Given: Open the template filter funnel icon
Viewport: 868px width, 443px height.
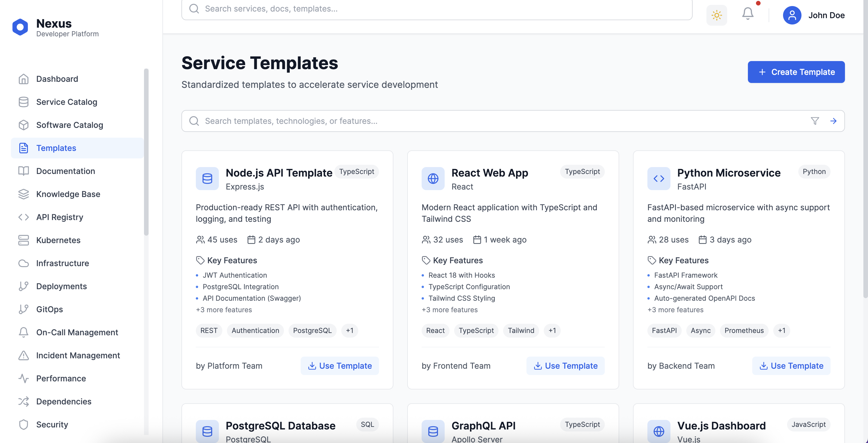Looking at the screenshot, I should (x=814, y=121).
